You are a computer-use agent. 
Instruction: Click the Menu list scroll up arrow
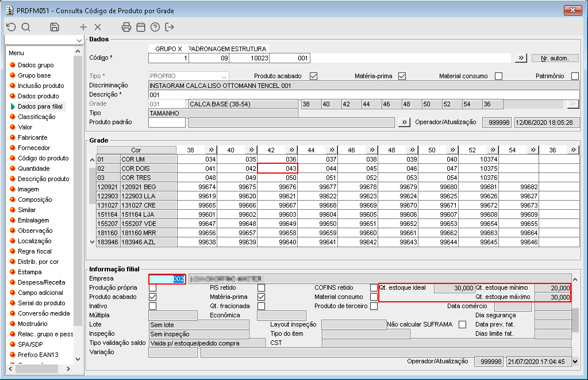pos(78,51)
